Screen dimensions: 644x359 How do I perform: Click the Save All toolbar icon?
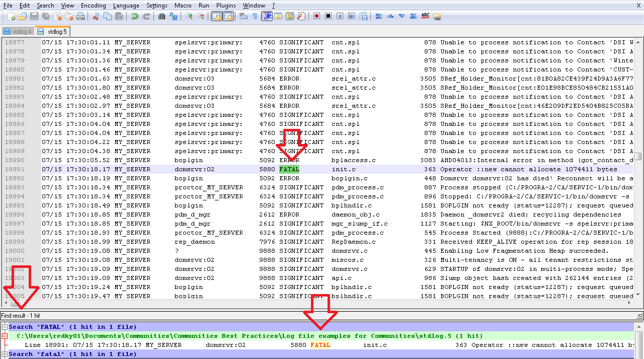click(45, 16)
